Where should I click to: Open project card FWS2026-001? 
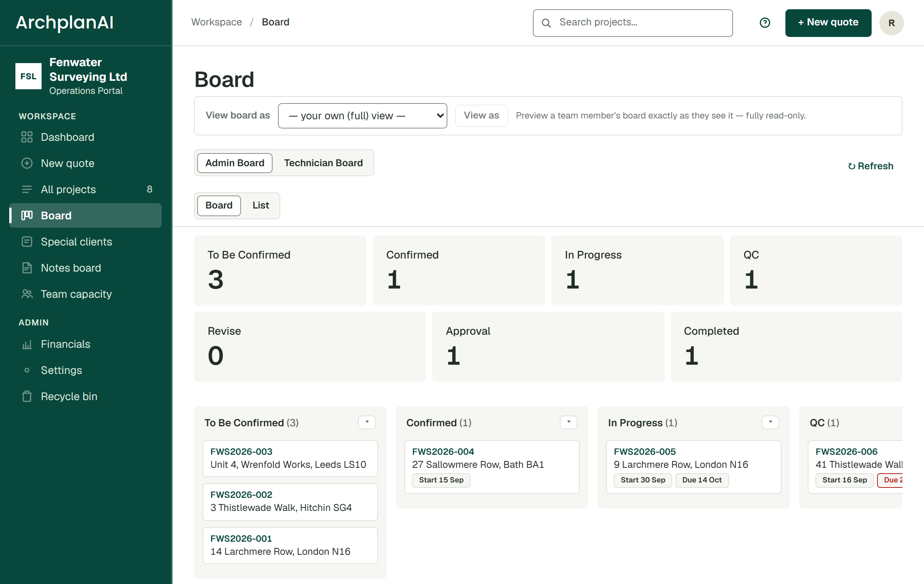tap(290, 545)
